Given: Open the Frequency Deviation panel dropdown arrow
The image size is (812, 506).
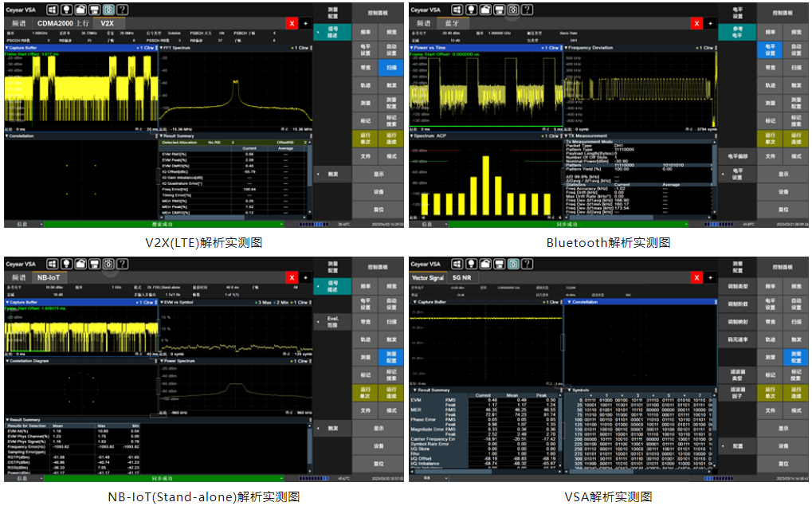Looking at the screenshot, I should [566, 48].
